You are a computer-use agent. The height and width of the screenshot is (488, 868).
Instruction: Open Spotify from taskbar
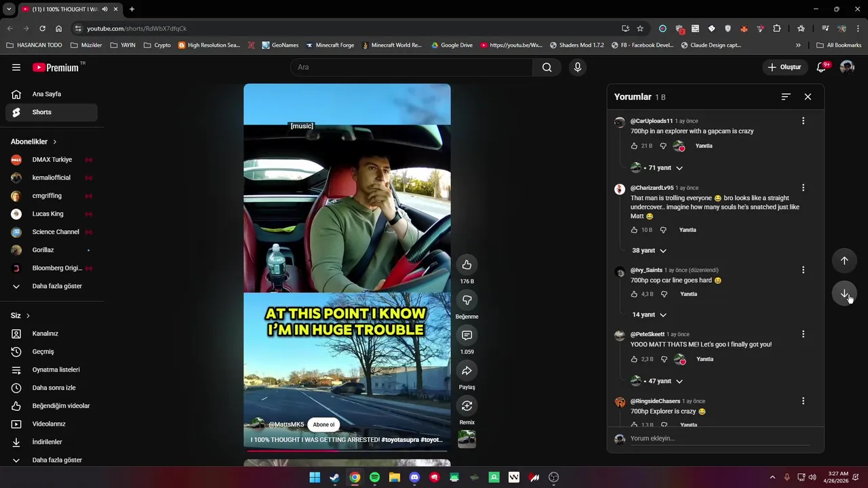374,478
